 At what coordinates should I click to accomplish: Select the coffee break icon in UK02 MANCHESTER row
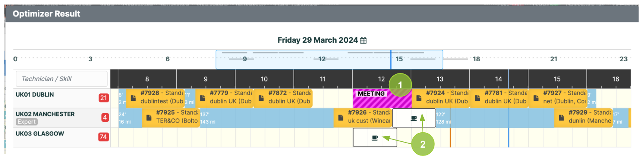[414, 118]
